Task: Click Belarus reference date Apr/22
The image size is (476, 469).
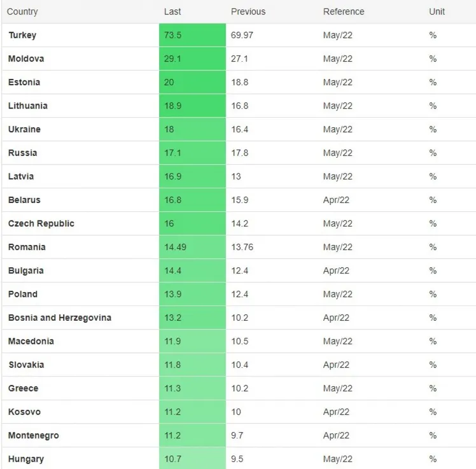Action: (x=336, y=200)
